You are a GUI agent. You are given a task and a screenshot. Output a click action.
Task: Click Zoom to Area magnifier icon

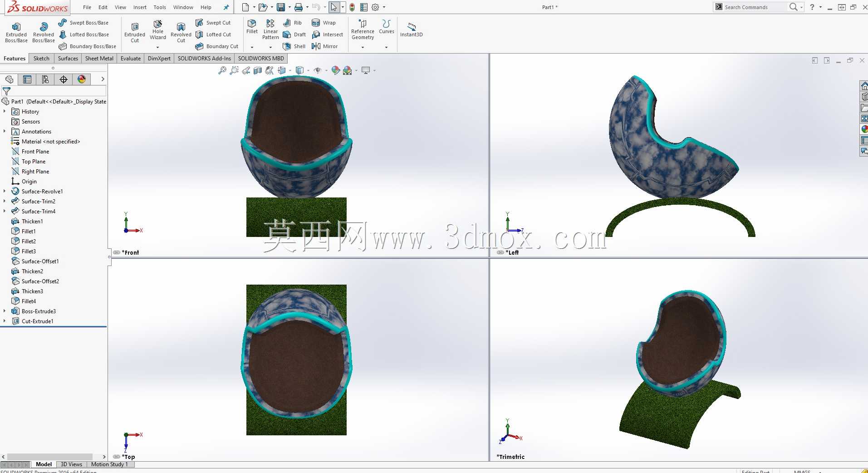tap(234, 70)
